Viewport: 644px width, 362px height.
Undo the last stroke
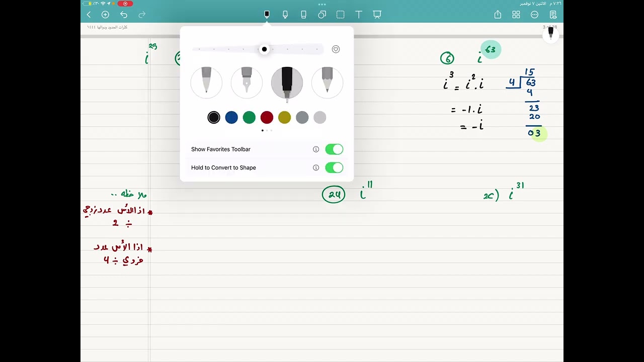coord(124,15)
